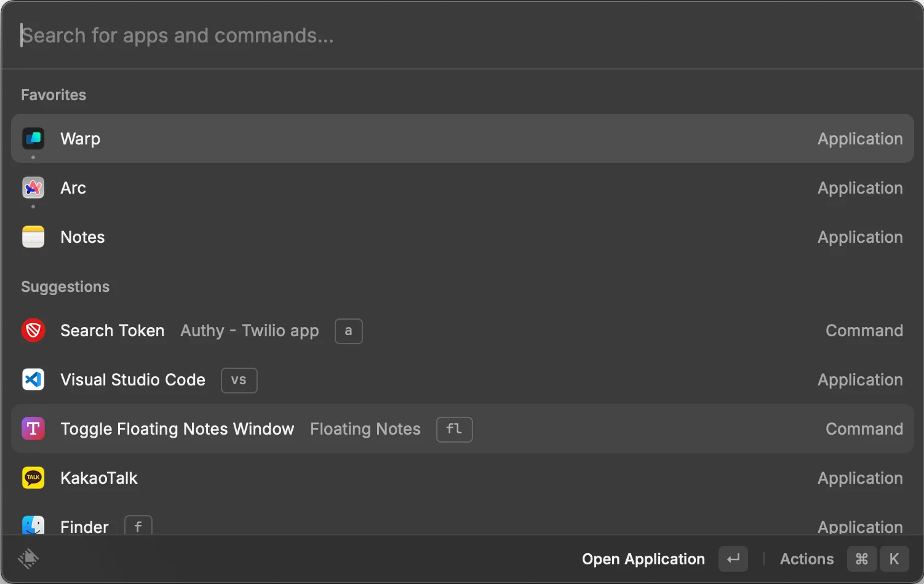This screenshot has width=924, height=584.
Task: Click the red Authy Search Token icon
Action: (33, 331)
